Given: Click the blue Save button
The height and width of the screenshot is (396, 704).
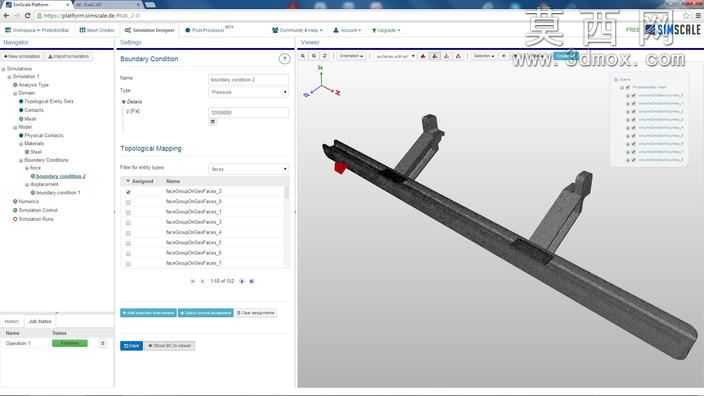Looking at the screenshot, I should click(132, 346).
